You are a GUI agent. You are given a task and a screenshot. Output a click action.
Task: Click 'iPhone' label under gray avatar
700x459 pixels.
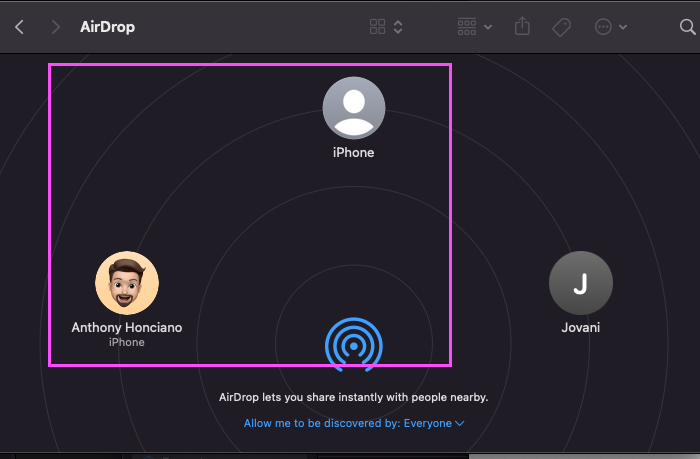[x=354, y=152]
